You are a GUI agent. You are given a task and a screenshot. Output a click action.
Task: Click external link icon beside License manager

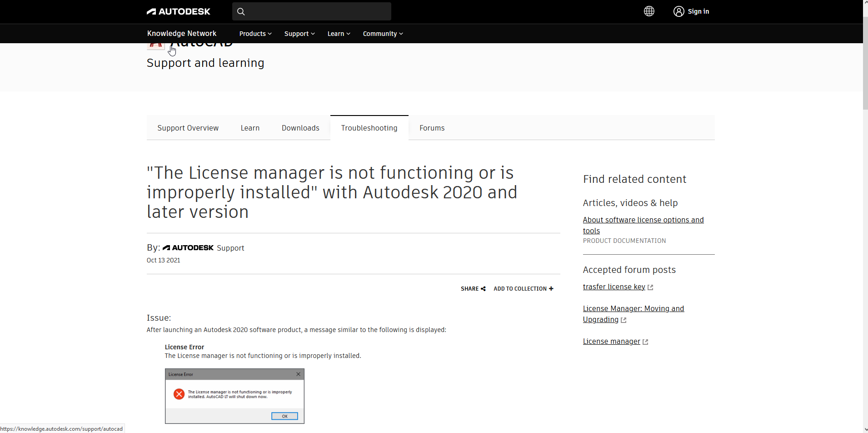click(x=645, y=342)
